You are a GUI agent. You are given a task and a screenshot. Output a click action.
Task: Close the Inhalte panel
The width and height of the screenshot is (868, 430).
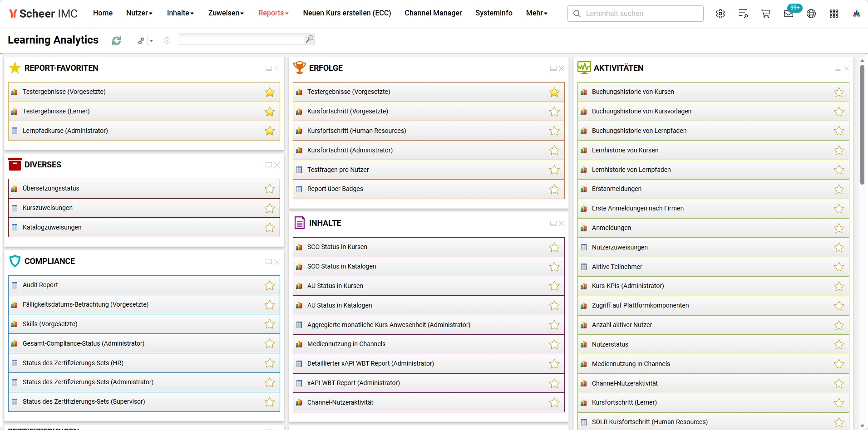[562, 224]
